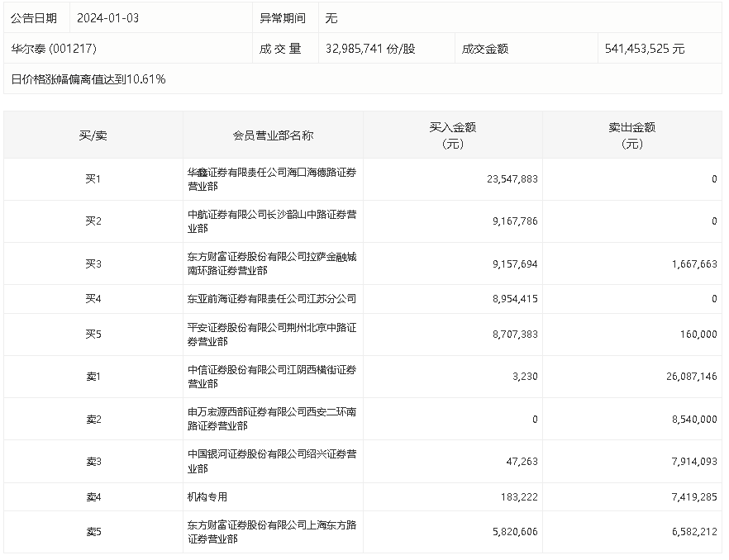Click buy amount 23,547,883
The width and height of the screenshot is (729, 560).
512,179
